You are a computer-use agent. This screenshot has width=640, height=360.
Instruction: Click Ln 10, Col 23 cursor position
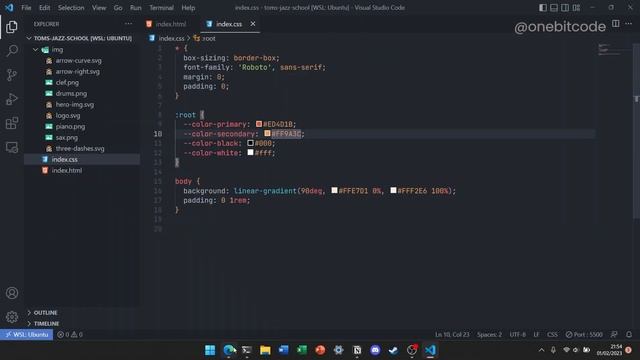coord(452,334)
